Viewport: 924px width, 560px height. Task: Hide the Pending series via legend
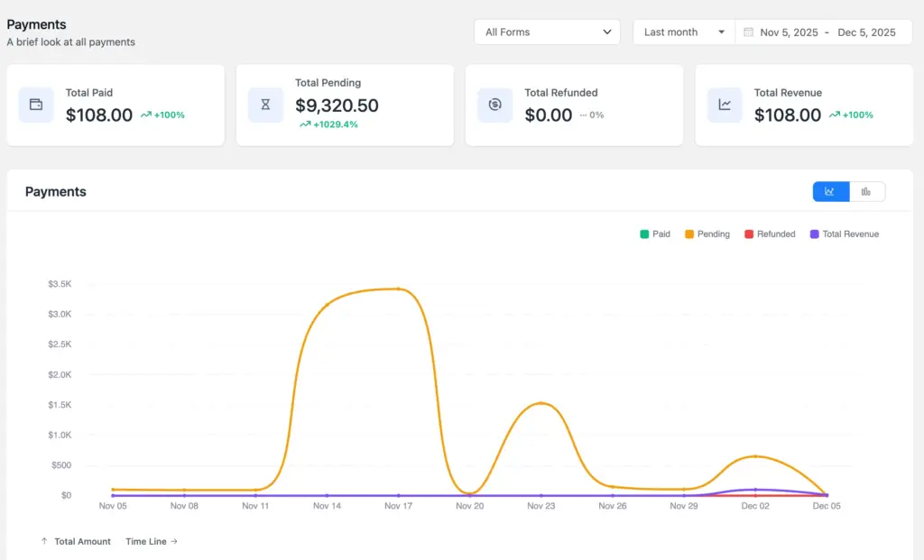pos(707,234)
